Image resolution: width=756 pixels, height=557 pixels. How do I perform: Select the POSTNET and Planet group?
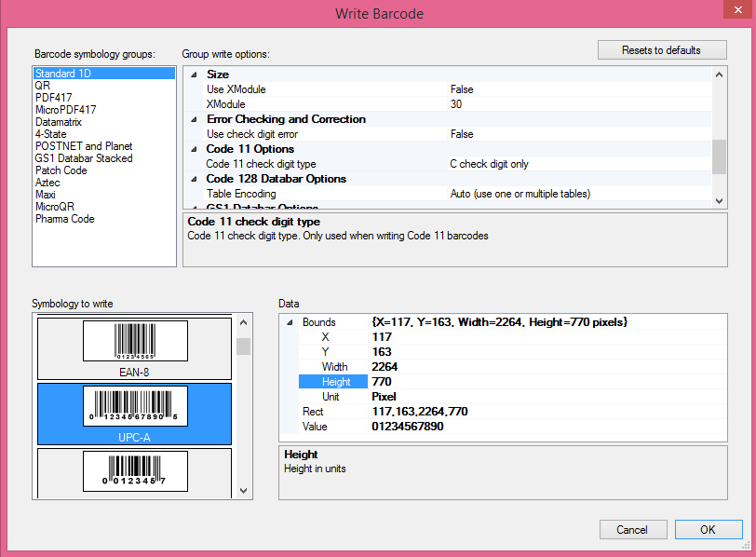82,145
